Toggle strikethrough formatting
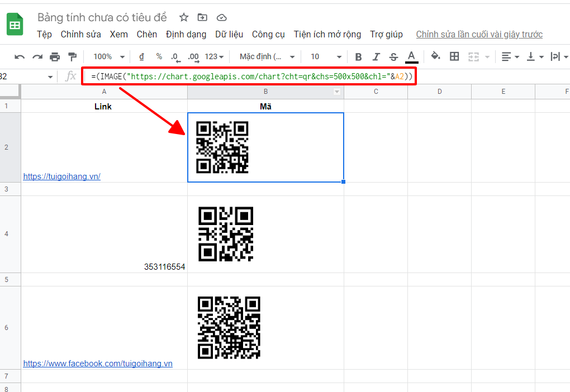Viewport: 570px width, 392px height. 393,56
